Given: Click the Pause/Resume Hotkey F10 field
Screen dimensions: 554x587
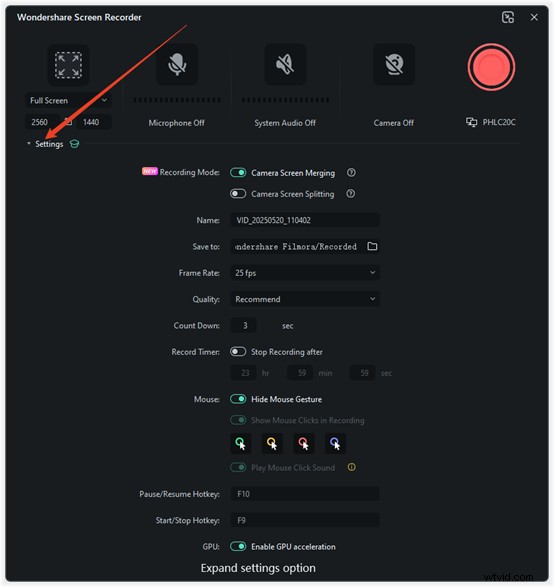Looking at the screenshot, I should point(305,494).
